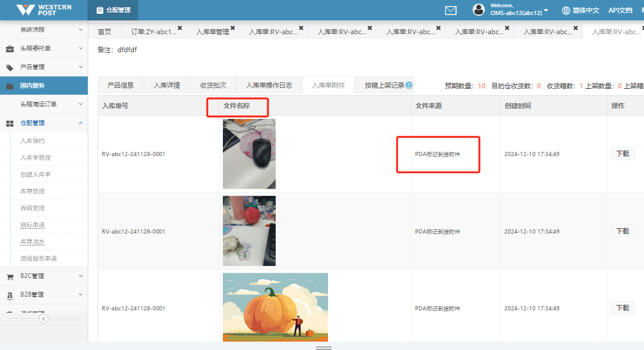This screenshot has height=350, width=644.
Task: Open 入库单管理 in sidebar
Action: tap(35, 157)
